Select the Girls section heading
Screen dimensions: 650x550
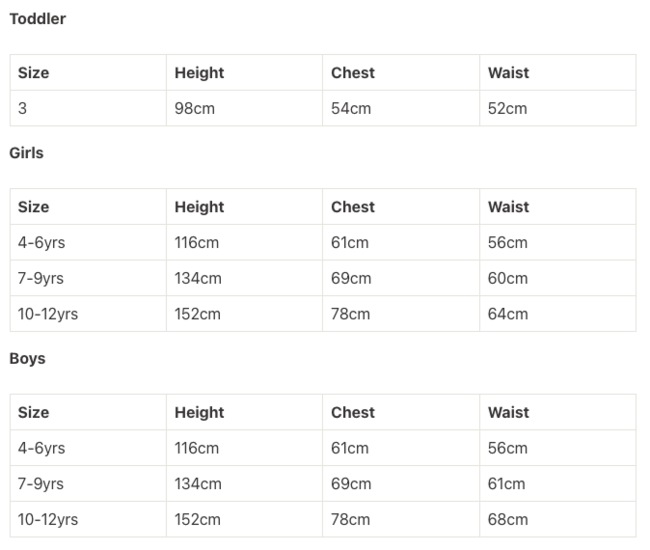[27, 153]
